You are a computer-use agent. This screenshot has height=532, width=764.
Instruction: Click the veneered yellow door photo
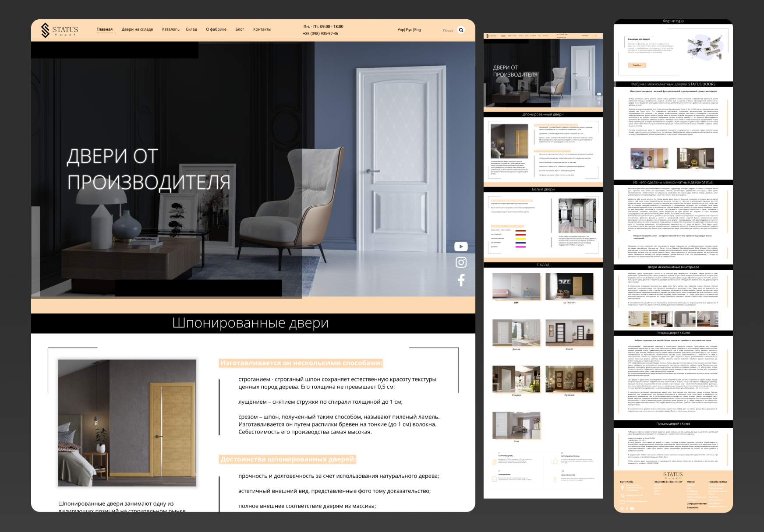127,423
